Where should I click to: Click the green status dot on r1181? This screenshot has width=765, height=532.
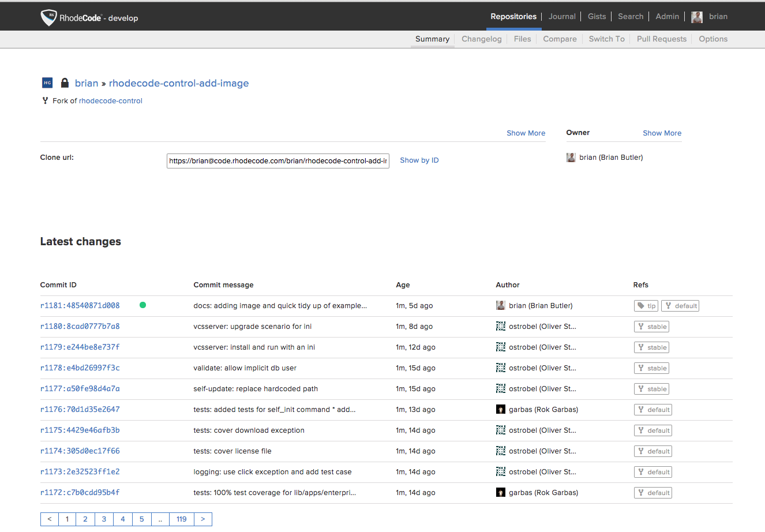[142, 305]
